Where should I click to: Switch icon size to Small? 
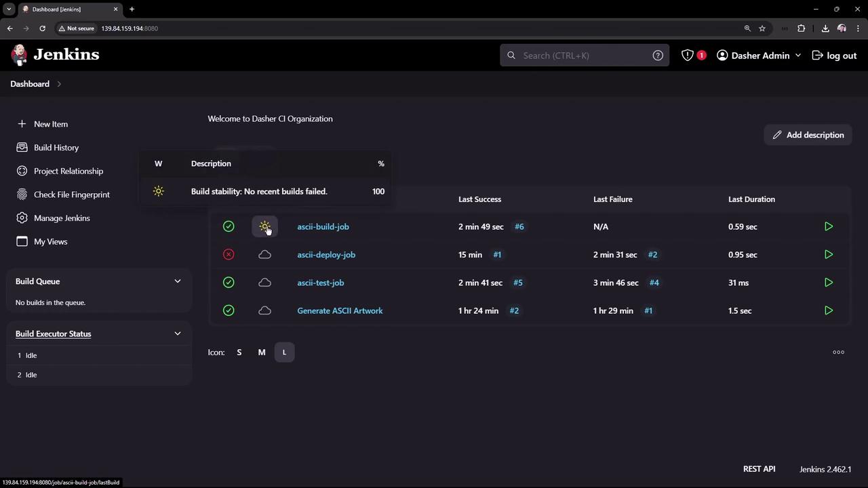click(x=239, y=352)
